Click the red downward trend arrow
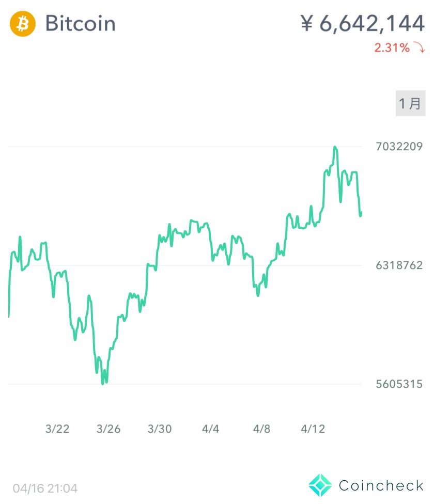Screen dimensions: 434x504 click(419, 48)
